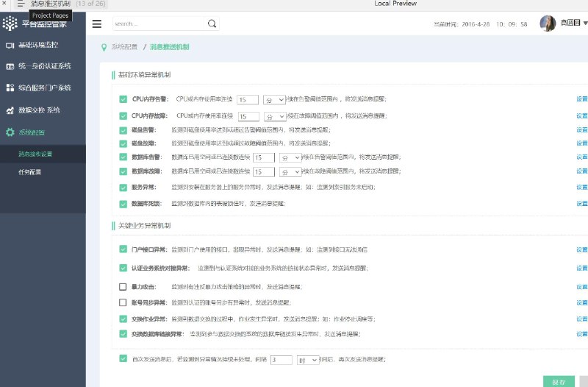Open the resend interval 时 unit dropdown

[x=308, y=360]
